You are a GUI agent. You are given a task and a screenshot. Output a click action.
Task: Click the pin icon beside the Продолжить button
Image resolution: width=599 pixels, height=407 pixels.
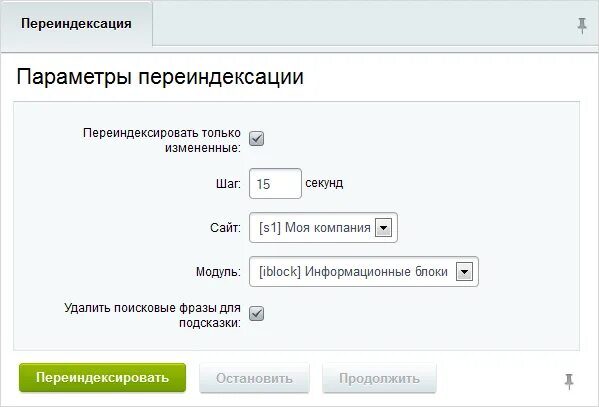(569, 381)
